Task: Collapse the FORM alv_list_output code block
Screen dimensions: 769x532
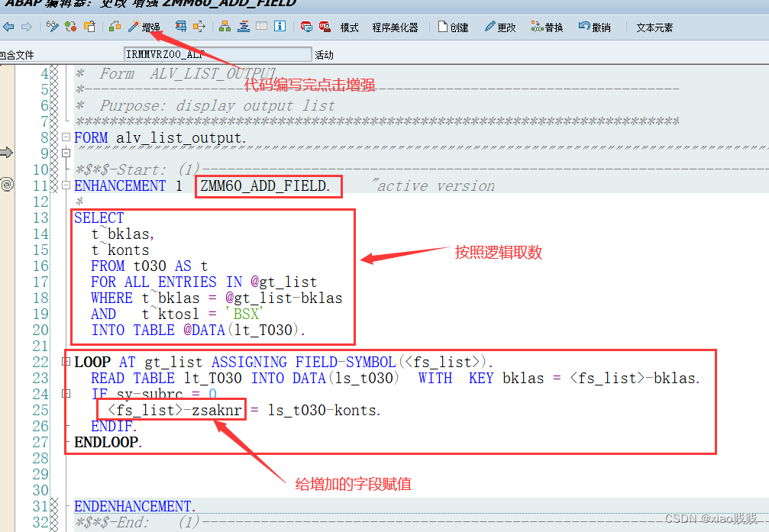Action: tap(66, 138)
